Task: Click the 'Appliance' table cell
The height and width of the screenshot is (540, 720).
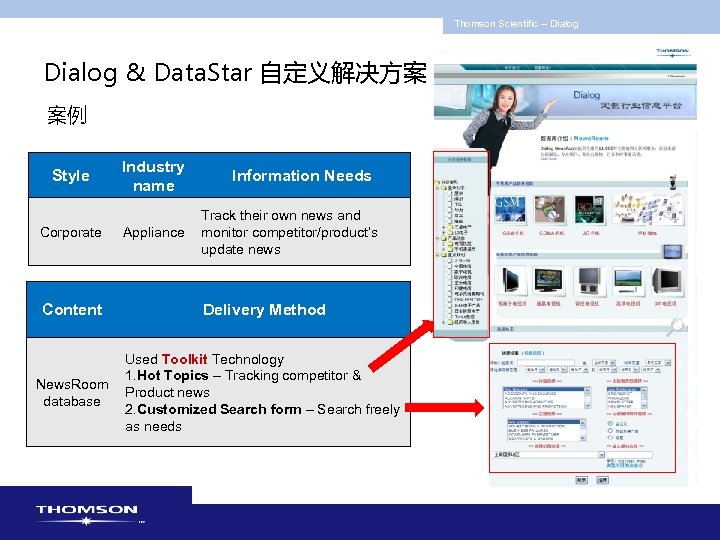Action: tap(153, 232)
